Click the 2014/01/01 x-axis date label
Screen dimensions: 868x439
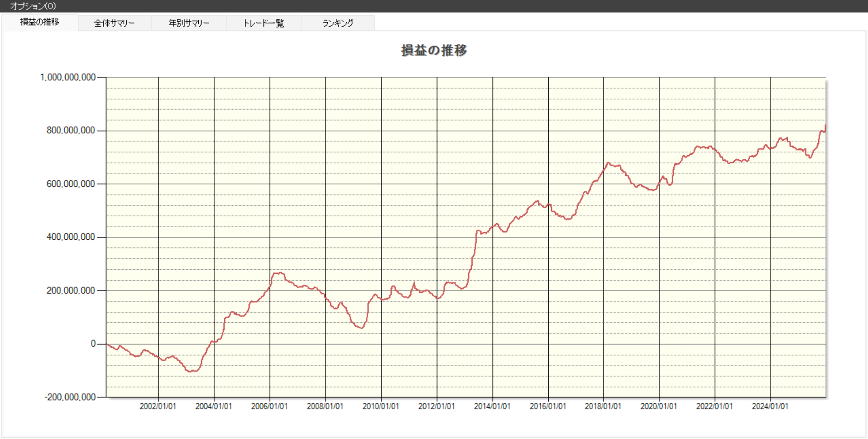(x=492, y=406)
